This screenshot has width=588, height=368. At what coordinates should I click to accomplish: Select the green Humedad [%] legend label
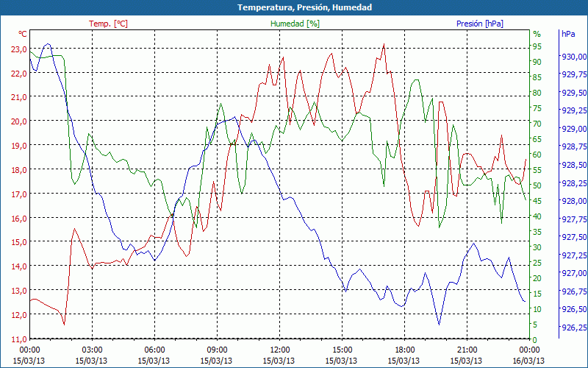click(295, 24)
